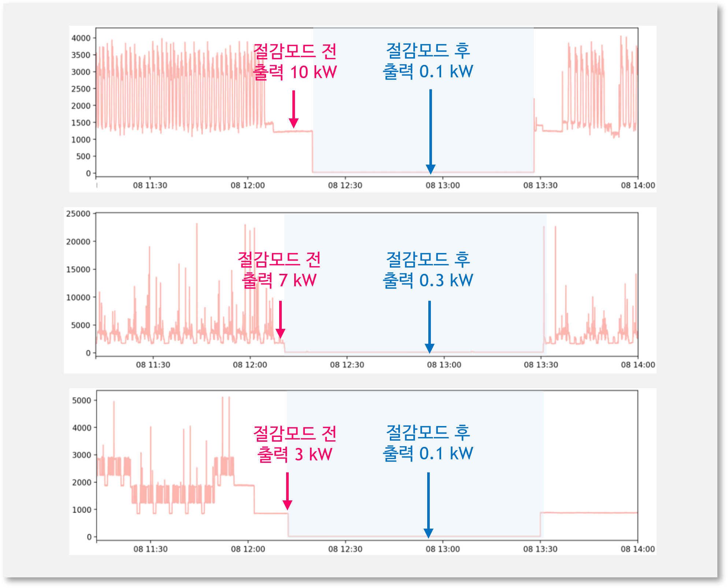Viewport: 728px width, 588px height.
Task: Click the 25000 y-axis label on middle chart
Action: pos(78,214)
